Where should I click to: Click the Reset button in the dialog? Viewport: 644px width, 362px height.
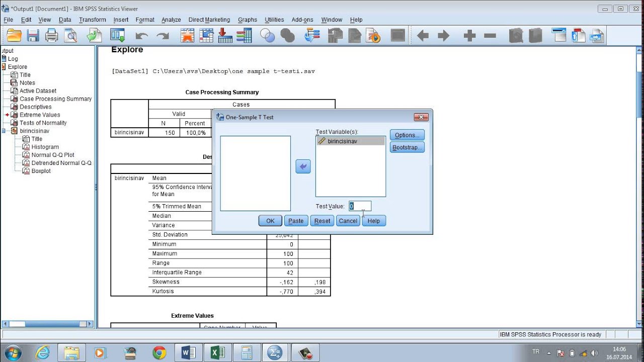click(322, 221)
